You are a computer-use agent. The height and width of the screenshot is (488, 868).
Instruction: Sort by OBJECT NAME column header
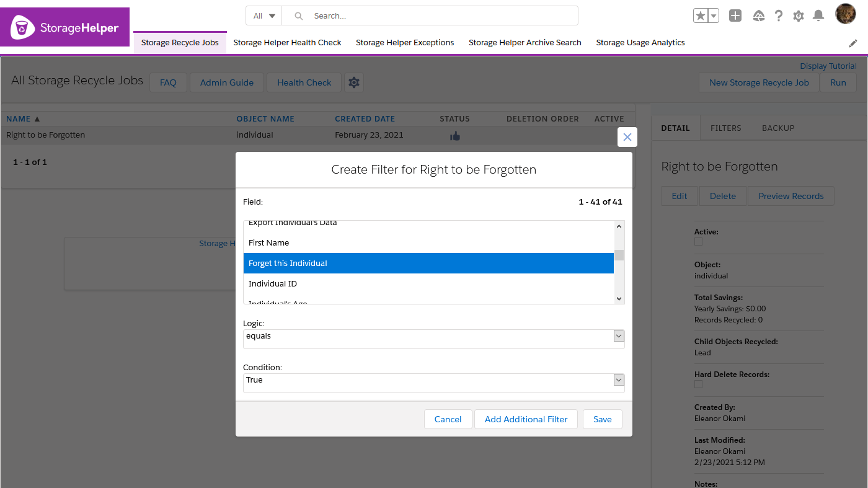265,119
